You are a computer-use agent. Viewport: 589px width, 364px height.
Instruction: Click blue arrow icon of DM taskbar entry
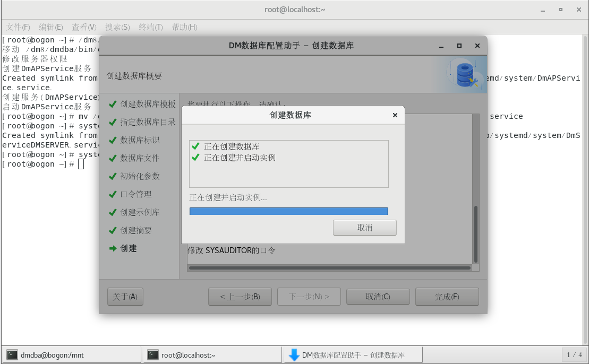294,354
